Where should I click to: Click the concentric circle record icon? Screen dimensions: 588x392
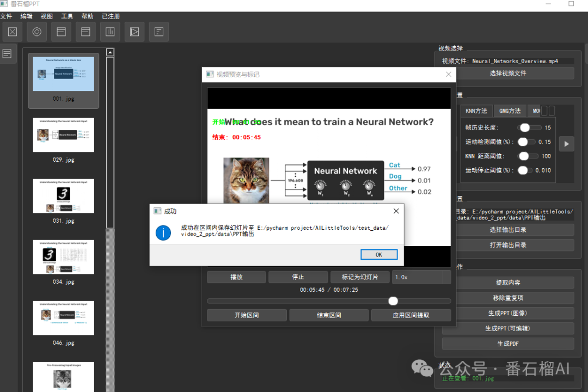(37, 32)
